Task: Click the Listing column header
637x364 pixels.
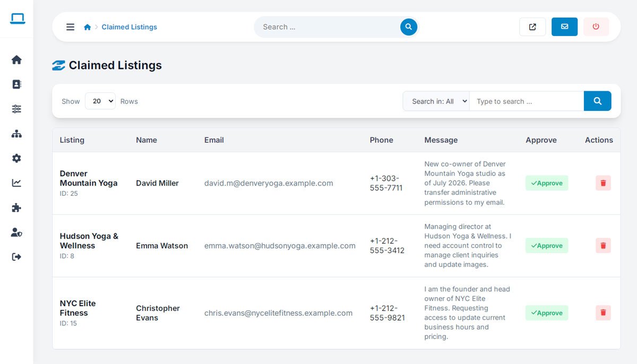Action: point(72,140)
